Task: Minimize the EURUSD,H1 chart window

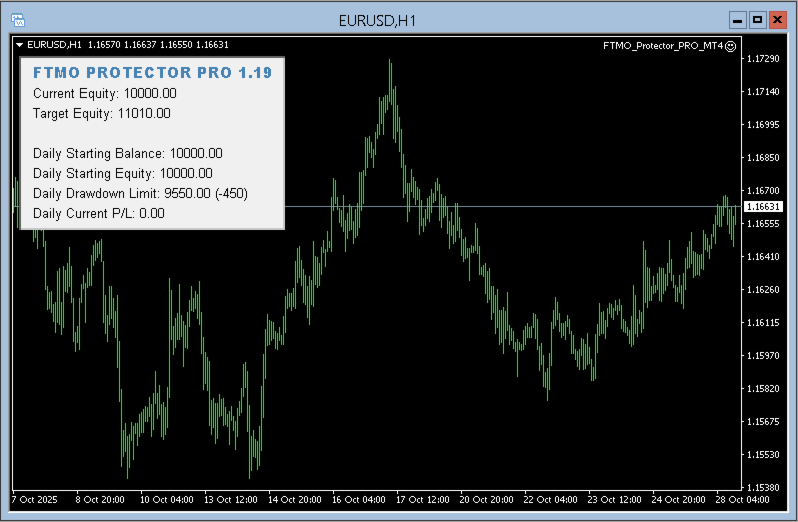Action: [737, 20]
